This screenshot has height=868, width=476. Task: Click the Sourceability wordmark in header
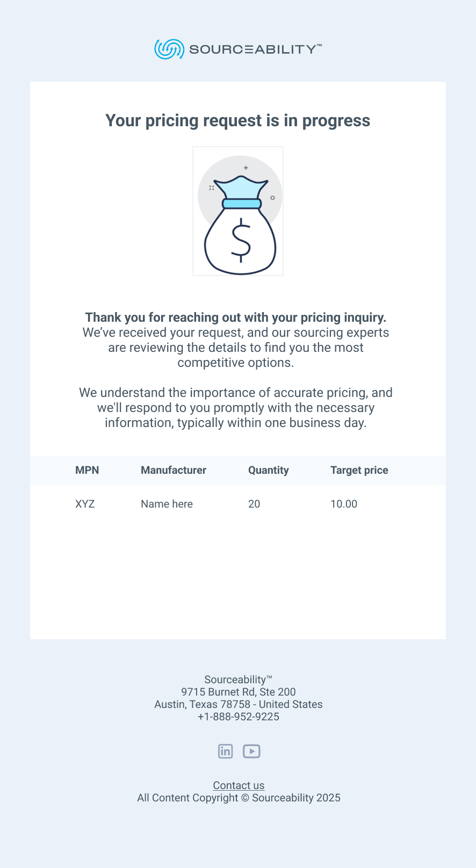tap(255, 49)
